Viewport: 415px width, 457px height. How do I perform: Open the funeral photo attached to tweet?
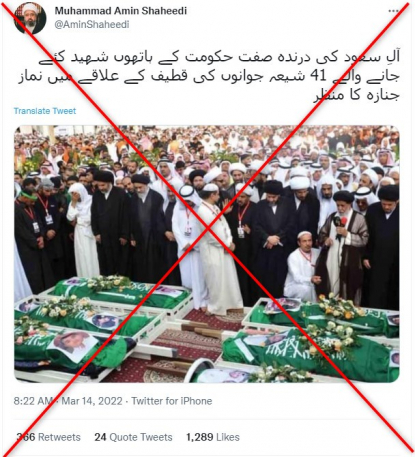[207, 254]
